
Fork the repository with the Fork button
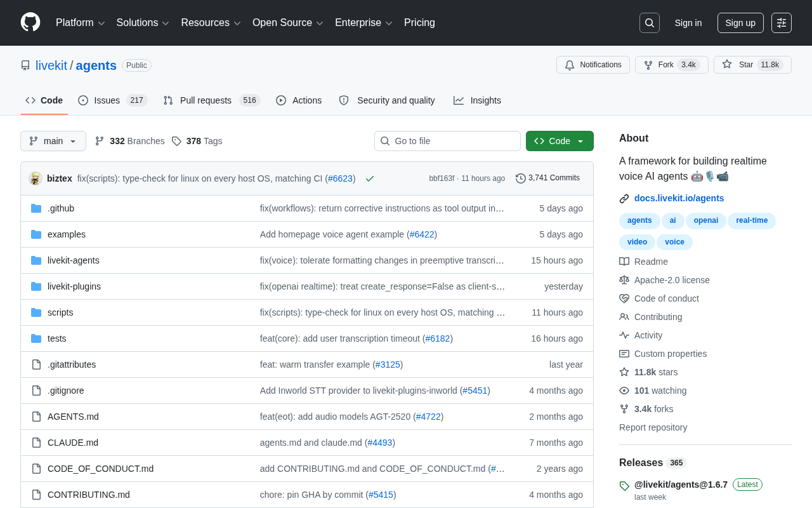tap(672, 65)
